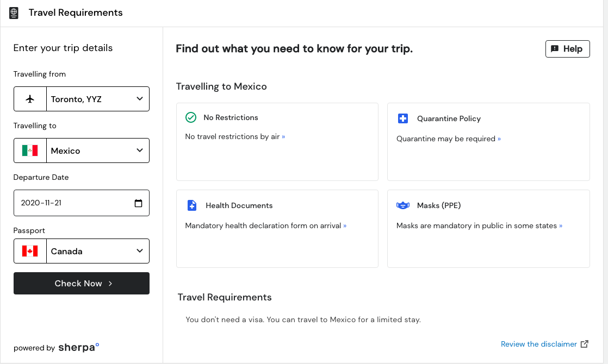Open the Passport Canada dropdown
The width and height of the screenshot is (608, 364).
98,251
